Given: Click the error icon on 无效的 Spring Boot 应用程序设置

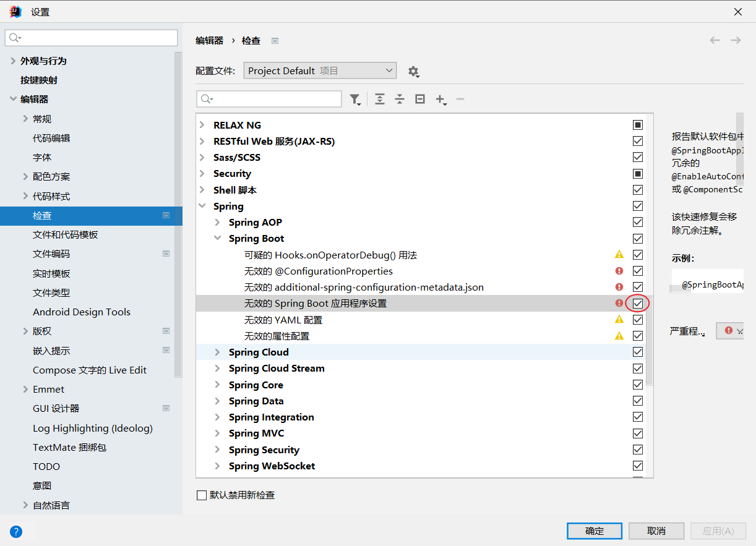Looking at the screenshot, I should (x=619, y=303).
